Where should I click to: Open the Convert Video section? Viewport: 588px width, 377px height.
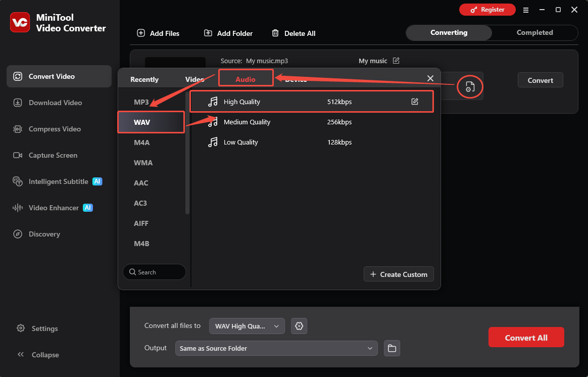tap(59, 76)
